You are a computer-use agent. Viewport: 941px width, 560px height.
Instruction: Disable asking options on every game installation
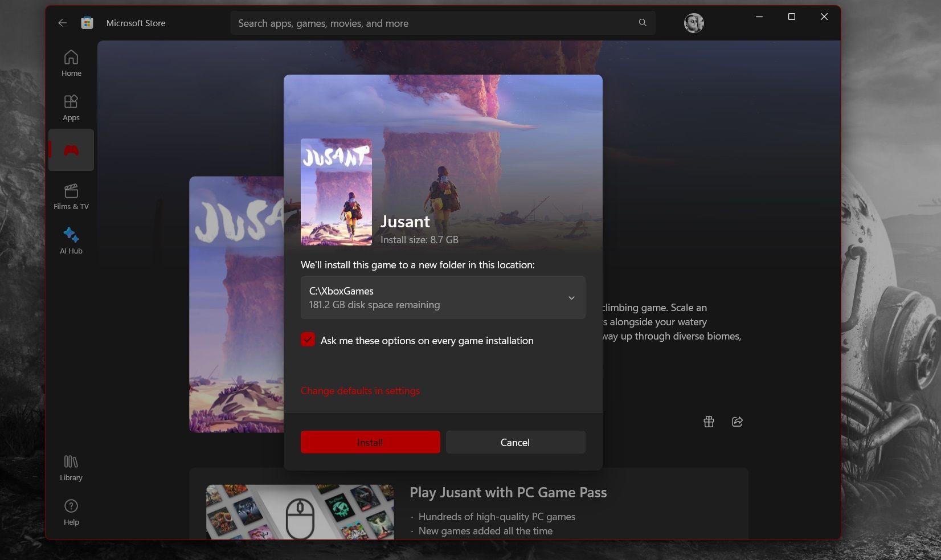coord(308,340)
